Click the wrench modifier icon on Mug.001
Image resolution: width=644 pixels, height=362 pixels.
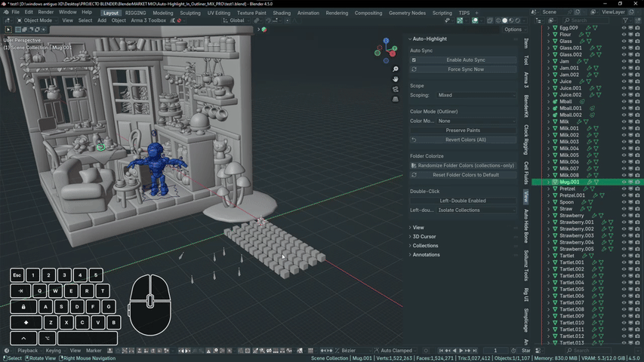tap(589, 182)
